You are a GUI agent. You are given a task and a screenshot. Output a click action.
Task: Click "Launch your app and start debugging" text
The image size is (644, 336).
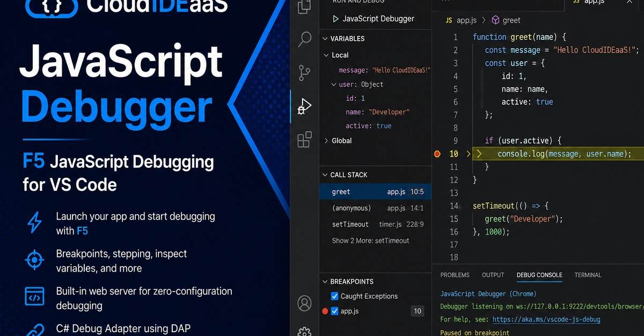pyautogui.click(x=136, y=217)
